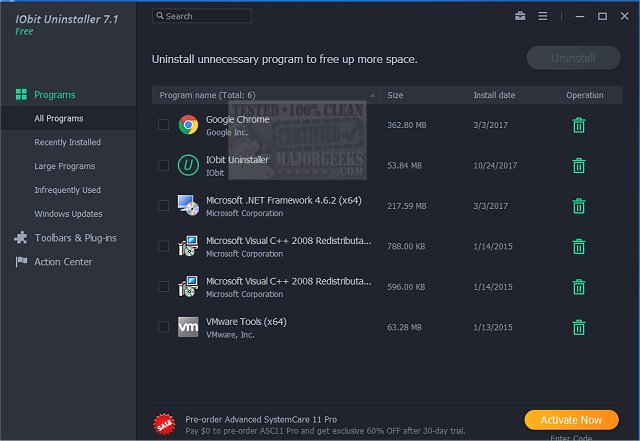
Task: Show Infrequently Used programs
Action: [67, 190]
